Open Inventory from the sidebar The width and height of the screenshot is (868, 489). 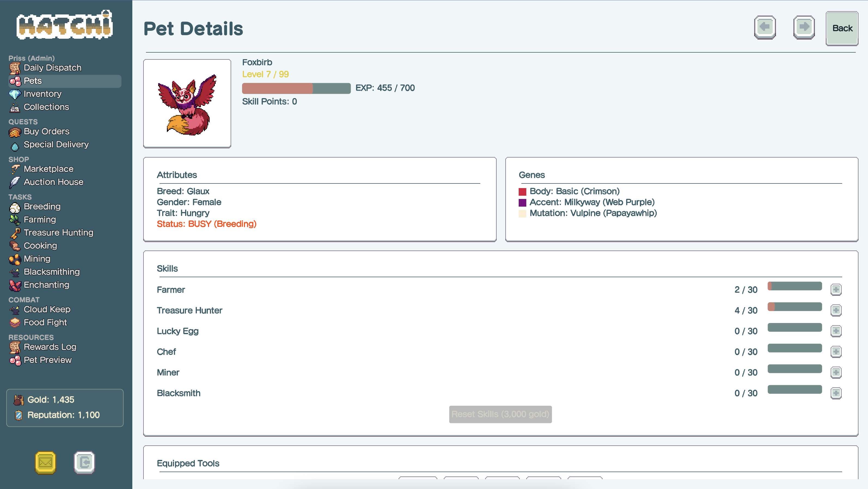tap(42, 94)
